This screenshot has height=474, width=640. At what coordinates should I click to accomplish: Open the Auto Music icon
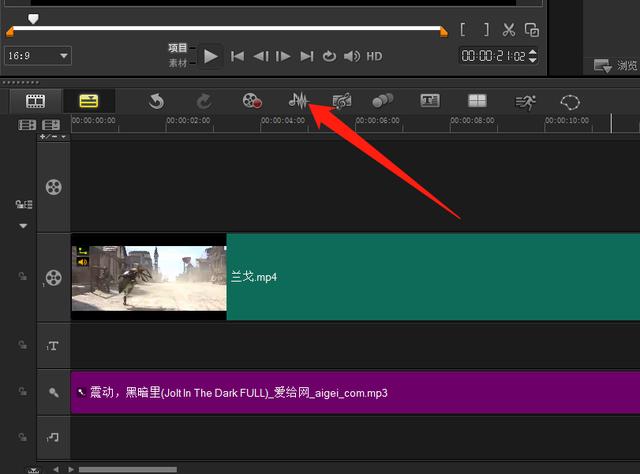click(x=342, y=101)
